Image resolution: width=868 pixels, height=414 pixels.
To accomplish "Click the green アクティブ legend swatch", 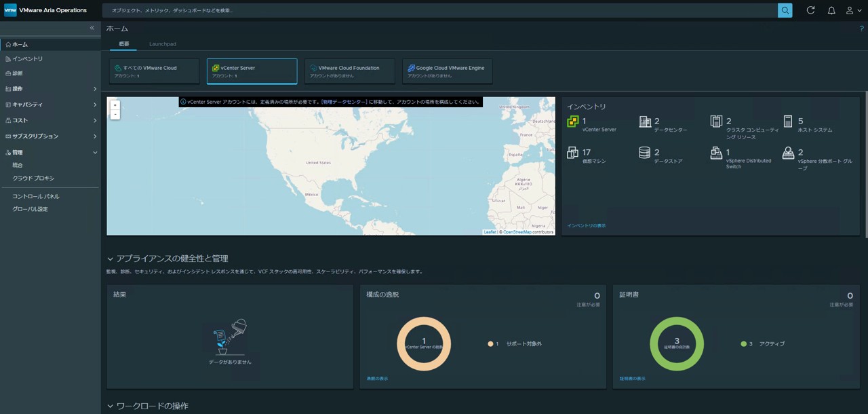I will tap(744, 344).
